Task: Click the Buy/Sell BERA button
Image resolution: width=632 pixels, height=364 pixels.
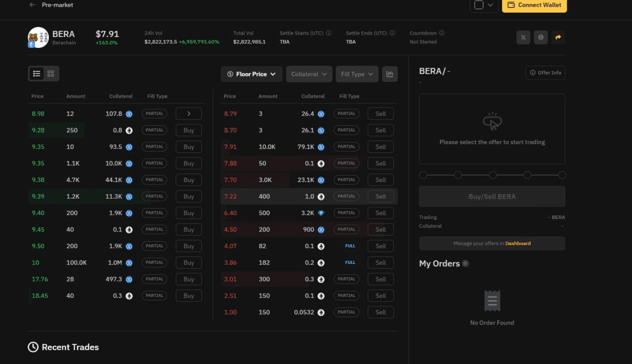Action: pyautogui.click(x=492, y=196)
